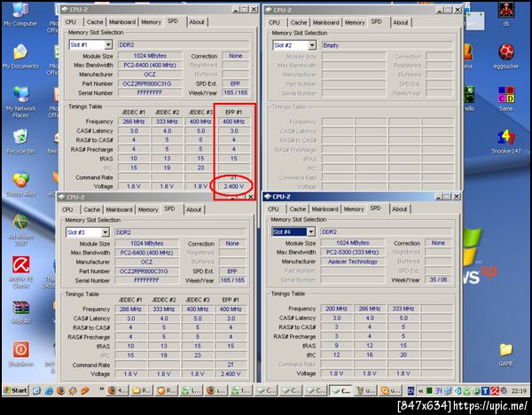Expand hidden system tray icons with the chevron
This screenshot has height=415, width=532.
click(x=420, y=391)
